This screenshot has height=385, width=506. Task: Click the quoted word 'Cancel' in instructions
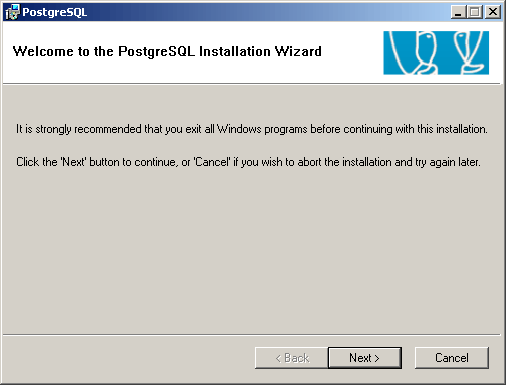pyautogui.click(x=212, y=162)
